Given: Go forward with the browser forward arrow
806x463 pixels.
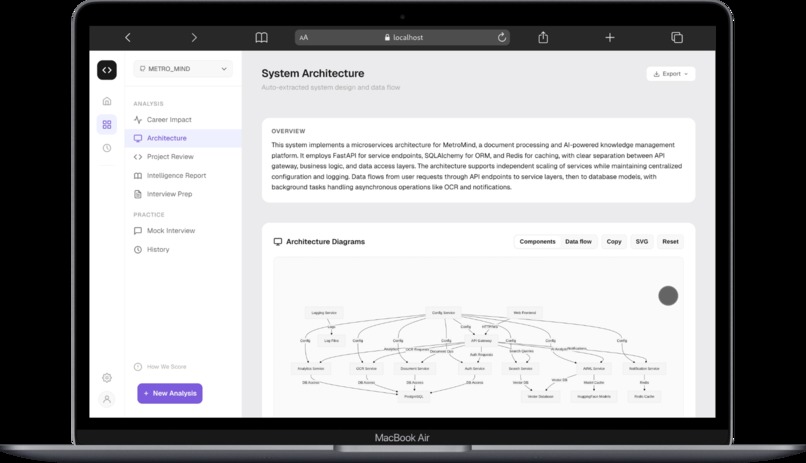Looking at the screenshot, I should (x=194, y=38).
